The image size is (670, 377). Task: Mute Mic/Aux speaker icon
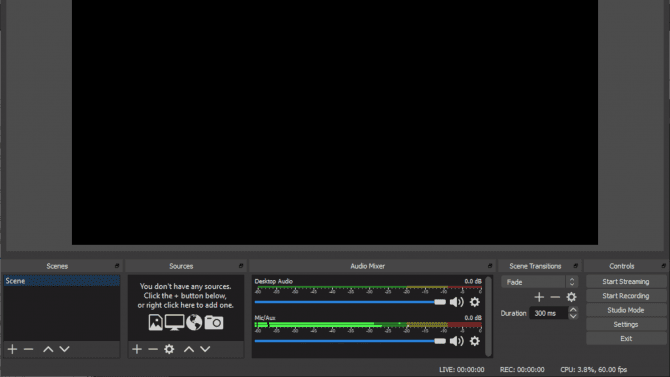point(457,341)
